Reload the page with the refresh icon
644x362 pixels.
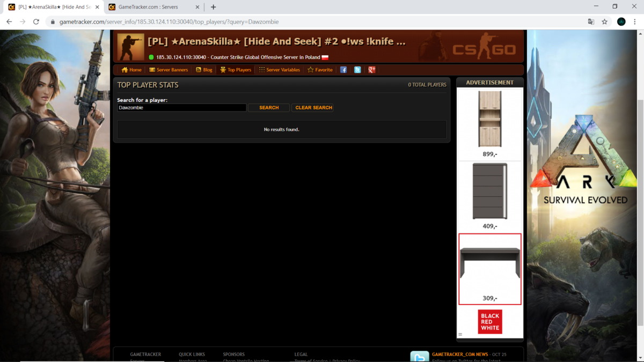click(36, 22)
